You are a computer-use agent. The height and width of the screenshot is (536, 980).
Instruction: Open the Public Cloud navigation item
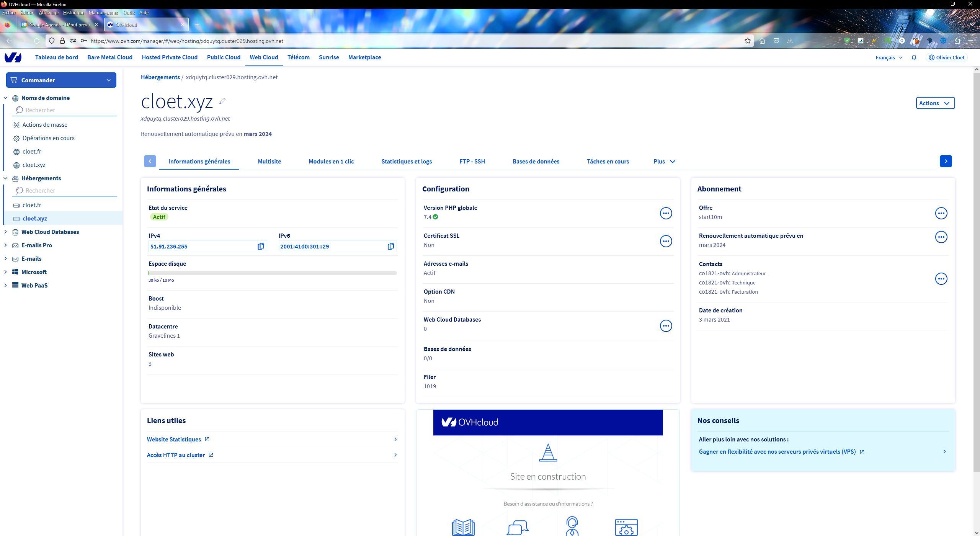click(x=224, y=57)
